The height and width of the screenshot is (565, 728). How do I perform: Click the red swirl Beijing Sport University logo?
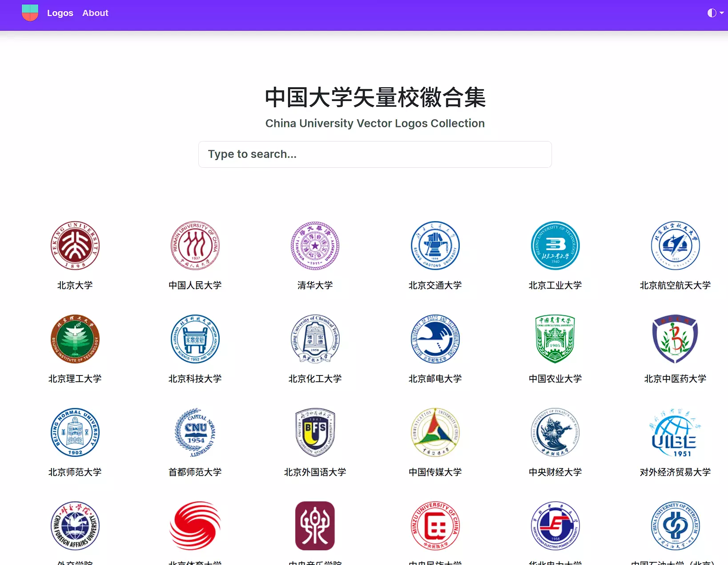tap(195, 526)
